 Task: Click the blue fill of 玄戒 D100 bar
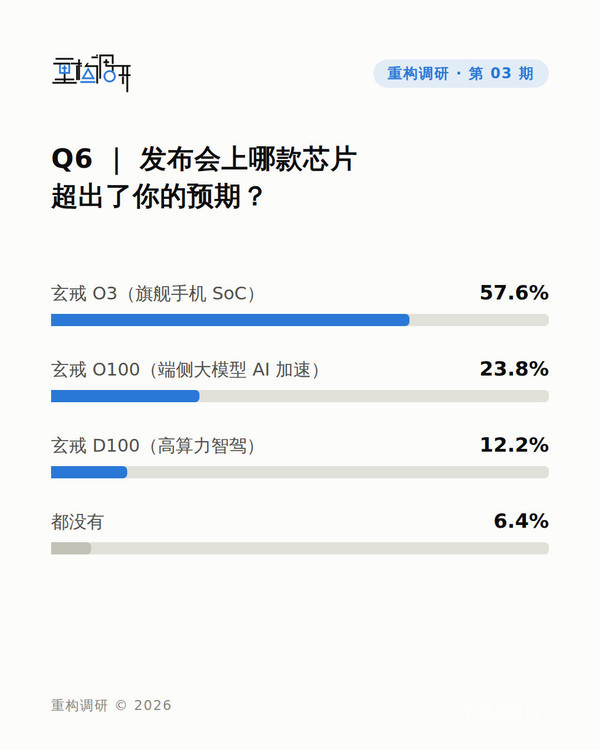coord(89,472)
